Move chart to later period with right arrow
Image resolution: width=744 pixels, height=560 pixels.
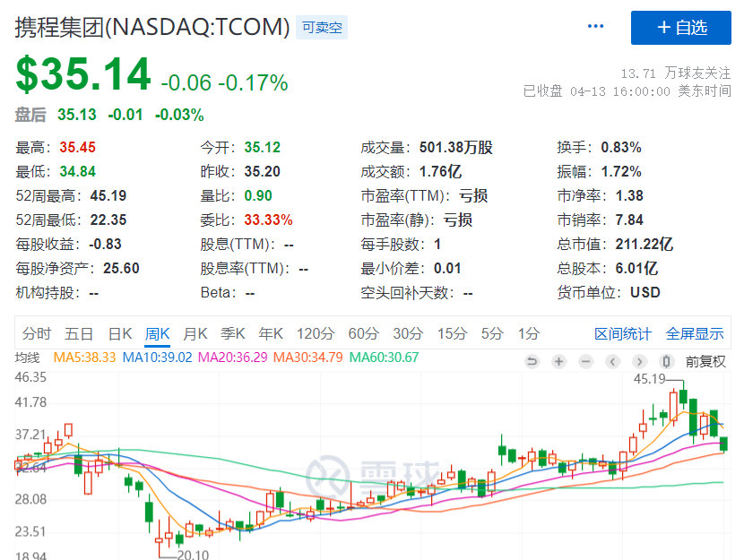(x=640, y=362)
